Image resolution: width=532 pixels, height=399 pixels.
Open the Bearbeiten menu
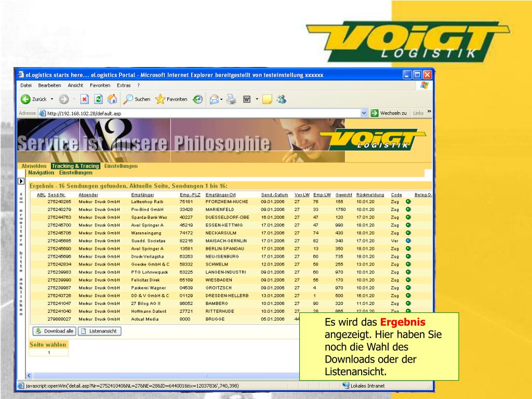pyautogui.click(x=49, y=86)
